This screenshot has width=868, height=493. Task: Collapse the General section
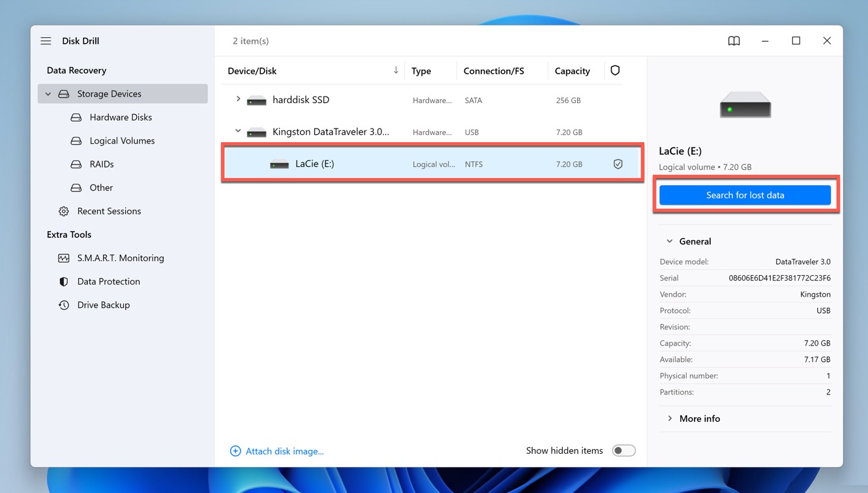(x=669, y=241)
